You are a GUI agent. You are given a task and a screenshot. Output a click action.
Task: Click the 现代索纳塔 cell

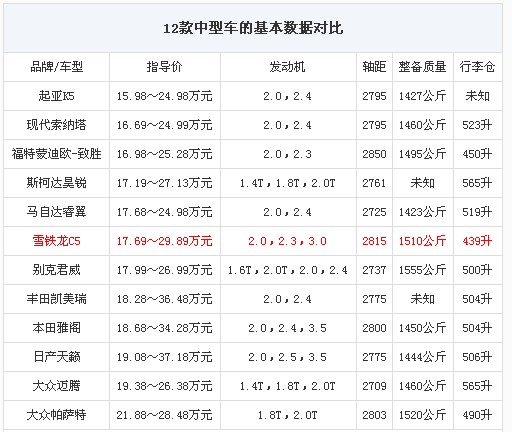pos(57,125)
